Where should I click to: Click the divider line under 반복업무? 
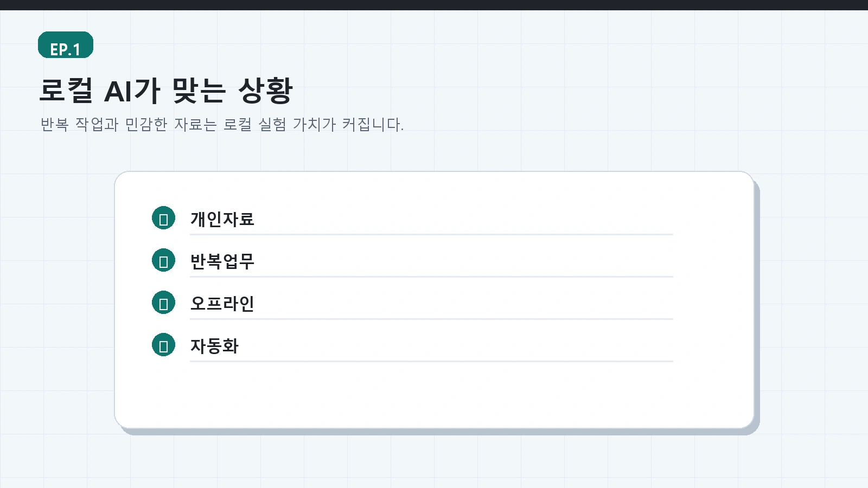pyautogui.click(x=431, y=277)
